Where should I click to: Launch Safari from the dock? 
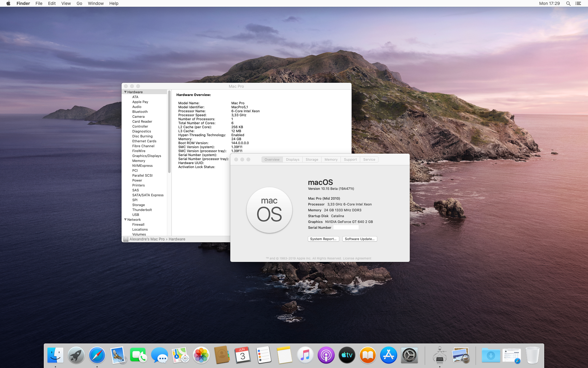click(x=97, y=355)
